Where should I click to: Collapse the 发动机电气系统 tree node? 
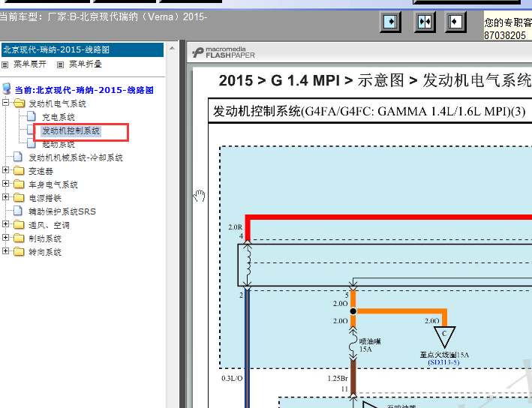click(x=5, y=103)
